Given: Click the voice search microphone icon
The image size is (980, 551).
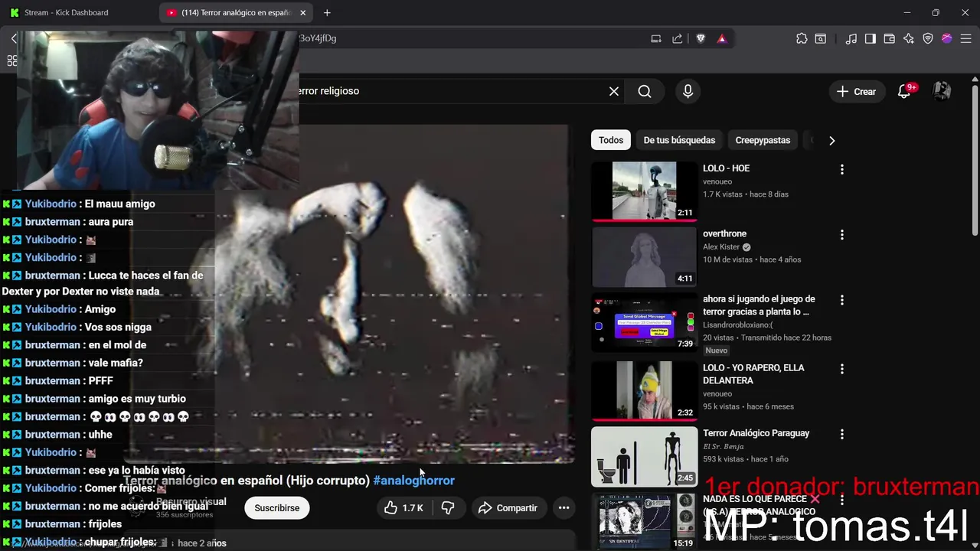Looking at the screenshot, I should [x=688, y=91].
